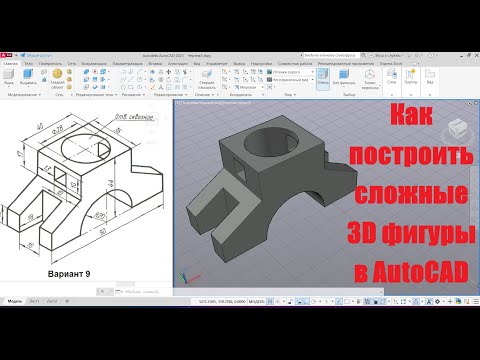
Task: Open the saved view dropdown (Несохраненный вид)
Action: point(290,80)
